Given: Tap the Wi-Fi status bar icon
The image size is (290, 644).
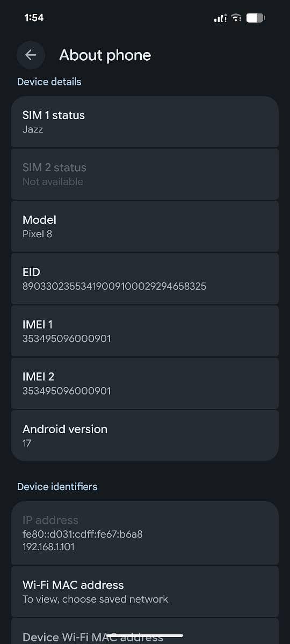Looking at the screenshot, I should (236, 18).
